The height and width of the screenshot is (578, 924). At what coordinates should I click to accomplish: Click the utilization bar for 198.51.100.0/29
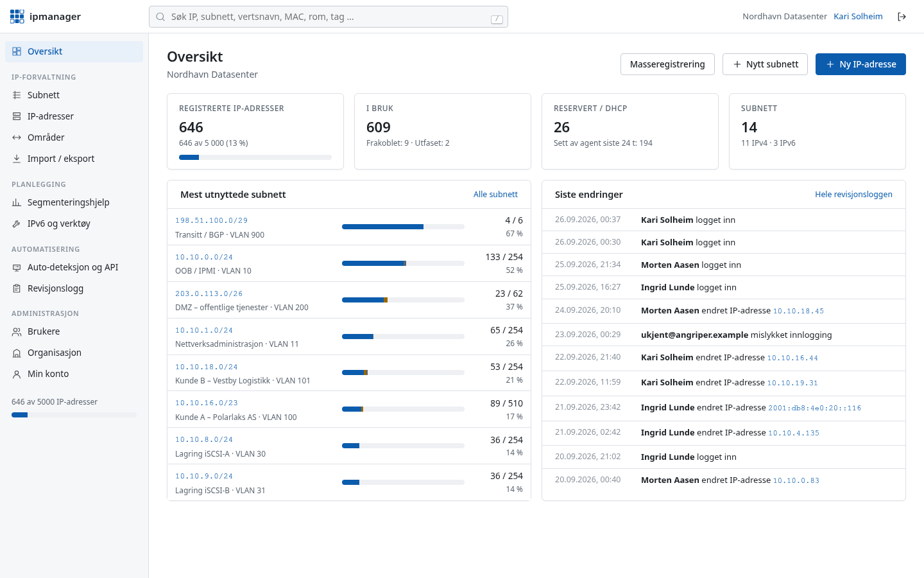pos(403,227)
